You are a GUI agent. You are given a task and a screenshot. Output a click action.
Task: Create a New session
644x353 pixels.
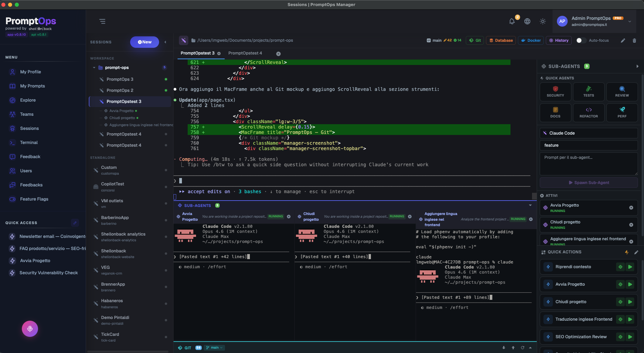click(145, 42)
